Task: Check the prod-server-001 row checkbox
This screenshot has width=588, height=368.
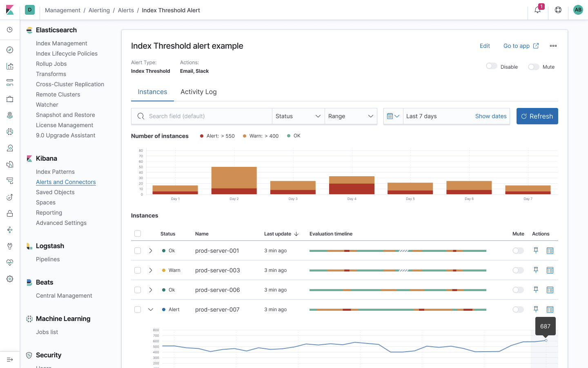Action: [x=138, y=251]
